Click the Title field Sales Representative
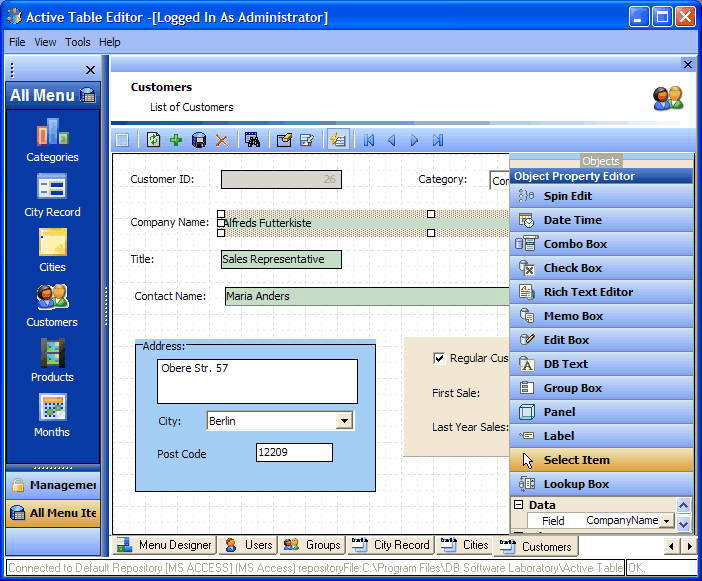The width and height of the screenshot is (702, 581). click(281, 260)
